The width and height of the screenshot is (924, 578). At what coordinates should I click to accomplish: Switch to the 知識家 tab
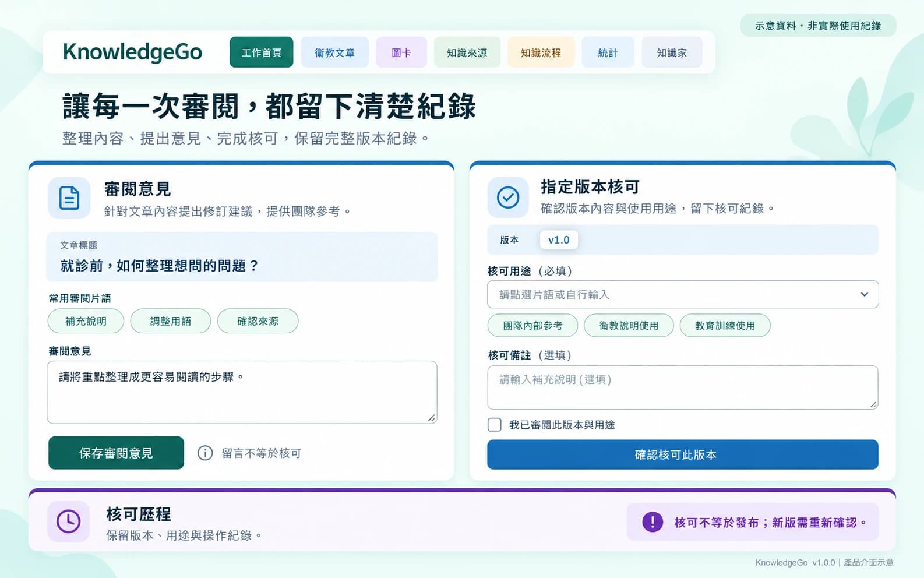point(672,52)
